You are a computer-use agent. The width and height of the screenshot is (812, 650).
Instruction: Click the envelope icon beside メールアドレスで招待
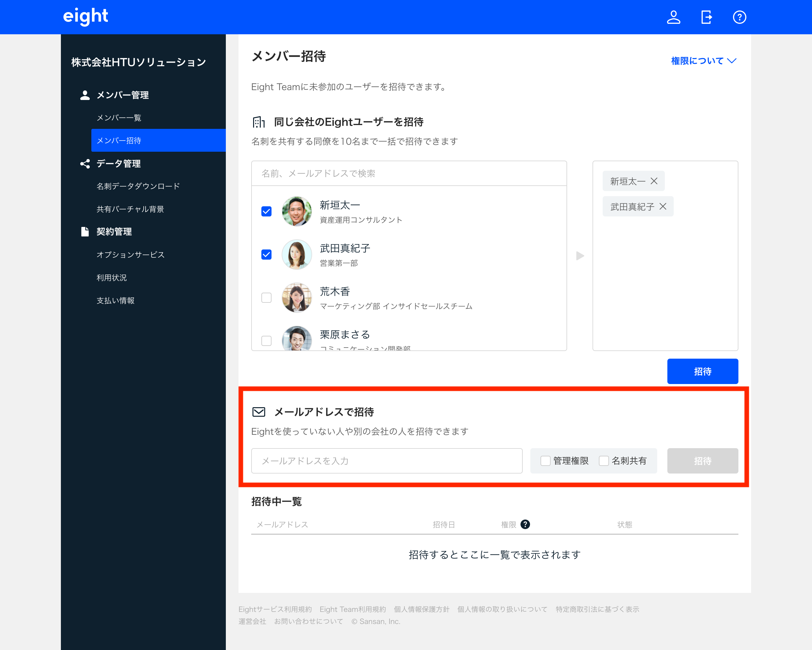click(259, 412)
